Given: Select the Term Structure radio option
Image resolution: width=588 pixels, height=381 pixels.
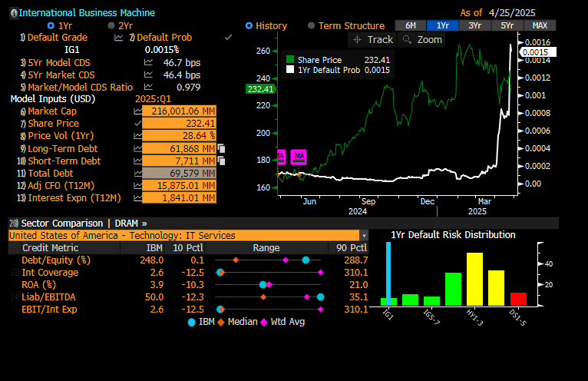Looking at the screenshot, I should click(311, 25).
